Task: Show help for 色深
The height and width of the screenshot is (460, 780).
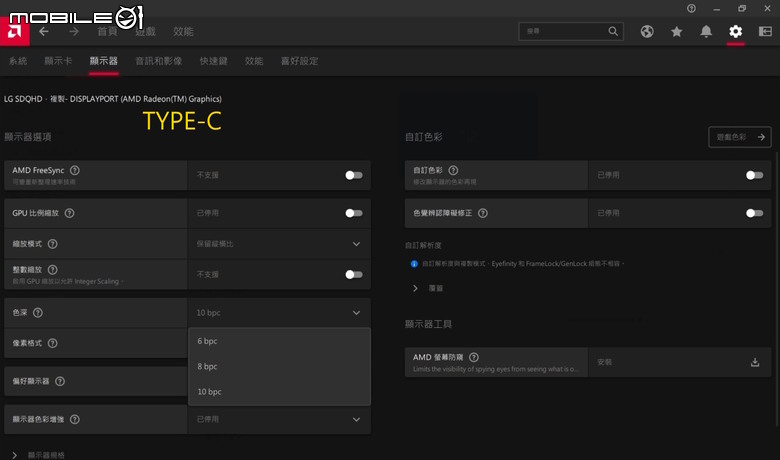Action: [38, 312]
